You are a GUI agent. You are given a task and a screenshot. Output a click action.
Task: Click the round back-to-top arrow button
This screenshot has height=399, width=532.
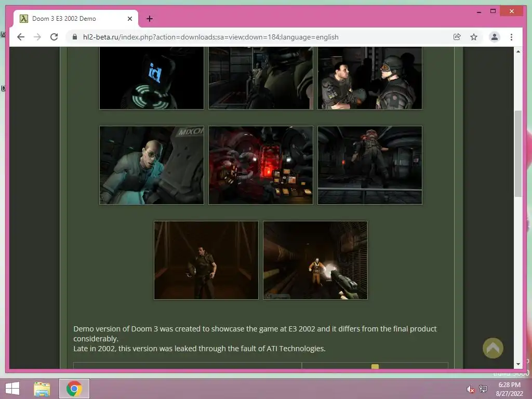493,348
